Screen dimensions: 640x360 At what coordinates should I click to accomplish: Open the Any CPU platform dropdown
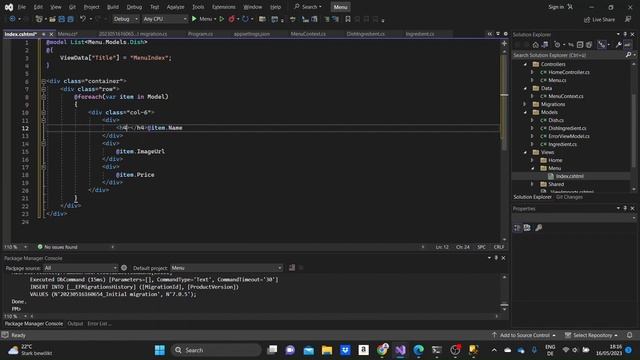164,19
